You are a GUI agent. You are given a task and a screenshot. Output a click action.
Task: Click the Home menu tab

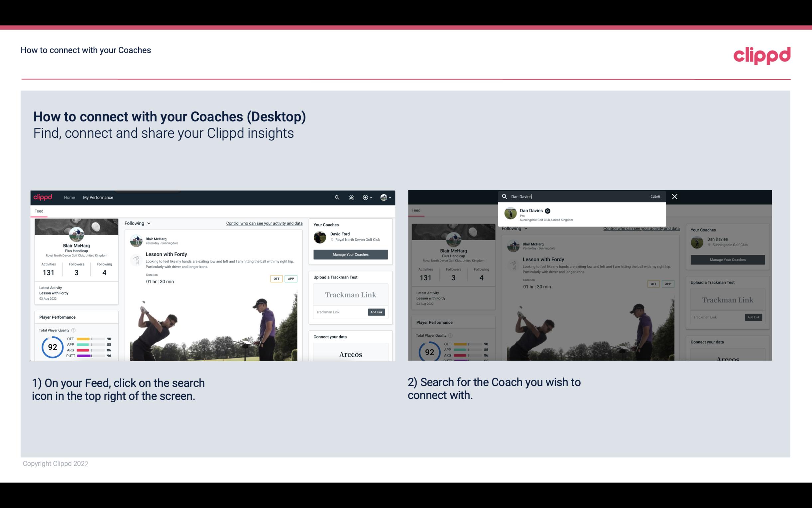click(69, 197)
